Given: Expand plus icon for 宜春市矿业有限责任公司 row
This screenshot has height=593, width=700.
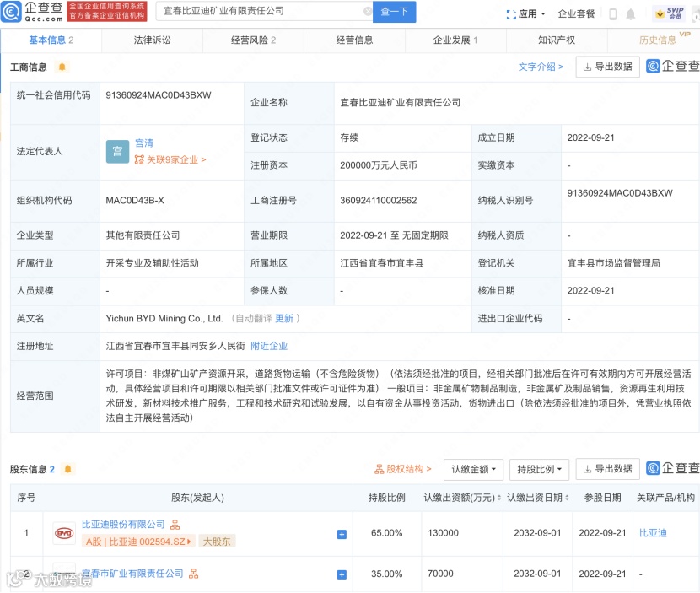Looking at the screenshot, I should [x=342, y=574].
